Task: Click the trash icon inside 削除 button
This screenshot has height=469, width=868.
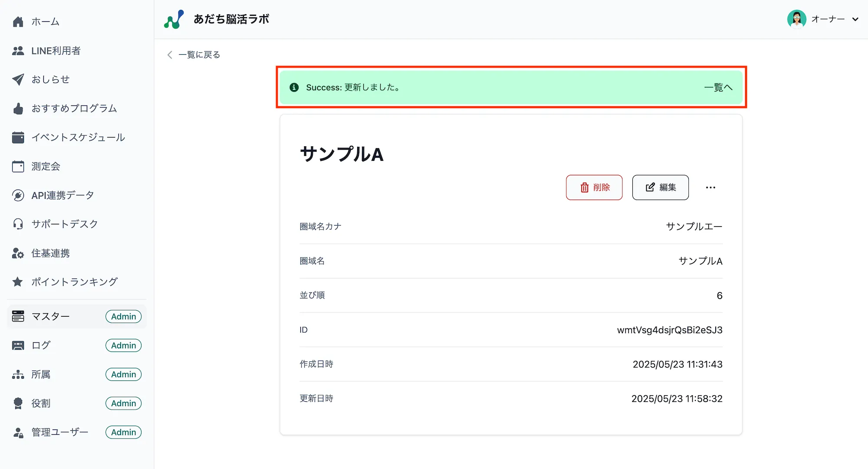Action: [x=584, y=187]
